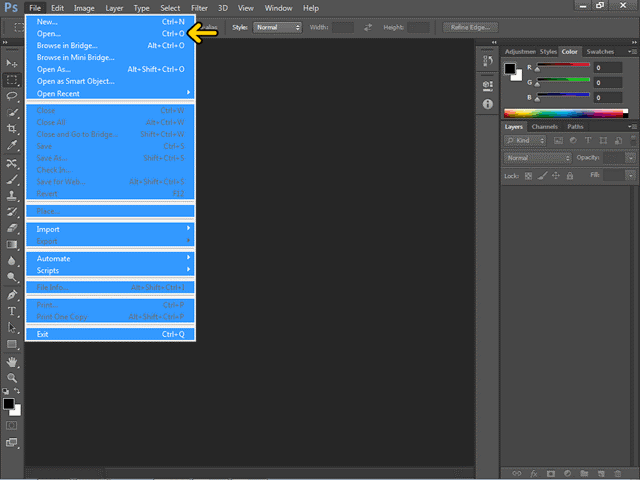Choose Open as Smart Object... item
The width and height of the screenshot is (640, 480).
coord(110,81)
